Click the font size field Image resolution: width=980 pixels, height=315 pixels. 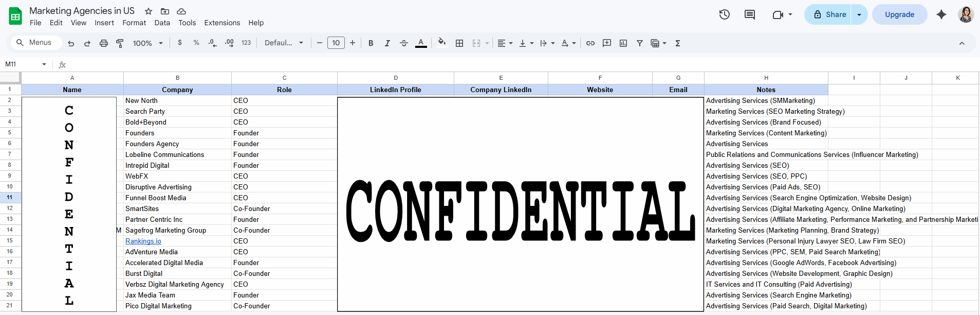pyautogui.click(x=336, y=43)
